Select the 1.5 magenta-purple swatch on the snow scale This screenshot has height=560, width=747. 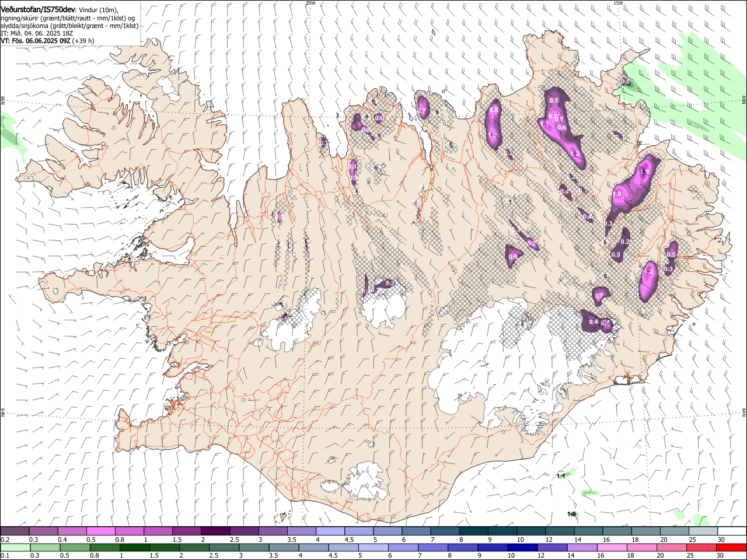(186, 531)
